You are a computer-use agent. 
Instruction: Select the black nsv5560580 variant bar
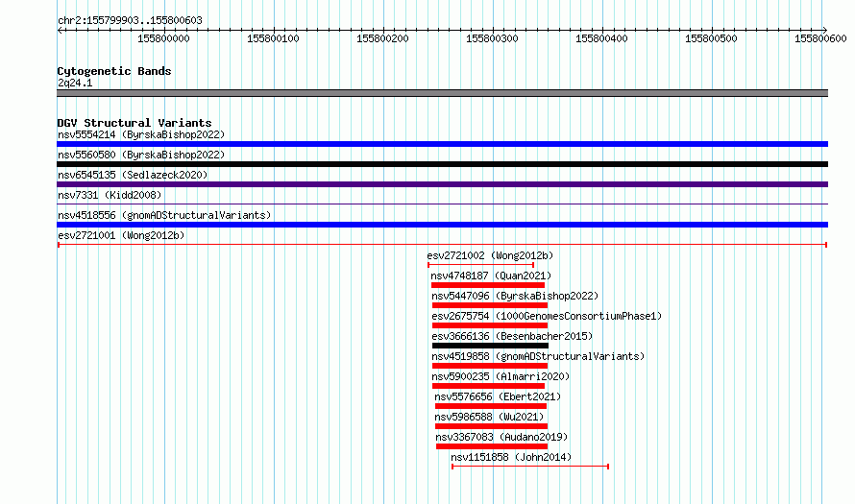(442, 164)
